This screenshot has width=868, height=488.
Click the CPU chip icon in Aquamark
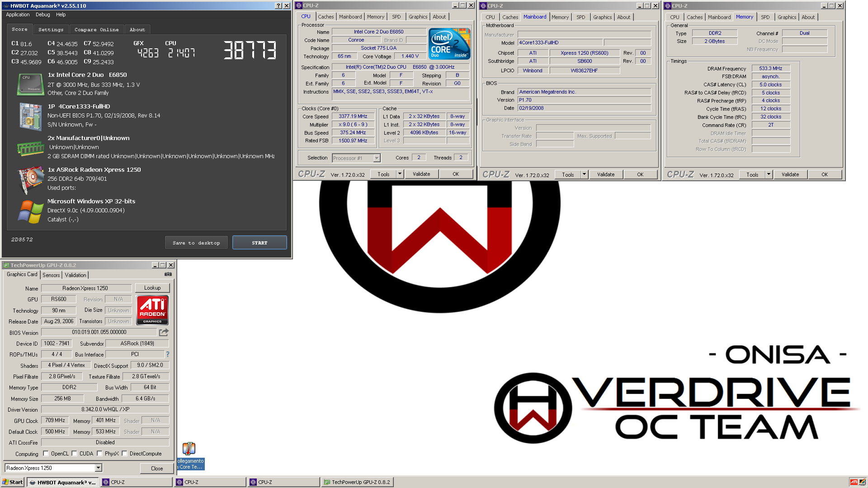point(30,84)
